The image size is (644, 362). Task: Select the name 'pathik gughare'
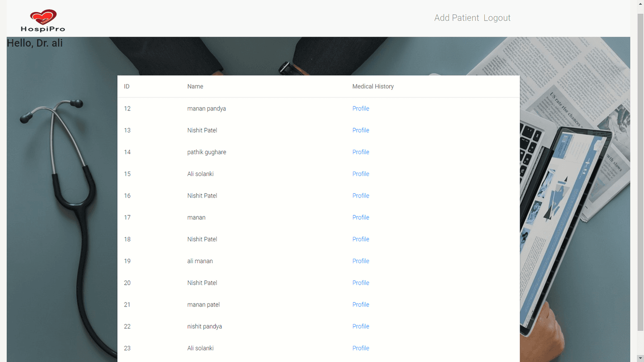click(207, 152)
